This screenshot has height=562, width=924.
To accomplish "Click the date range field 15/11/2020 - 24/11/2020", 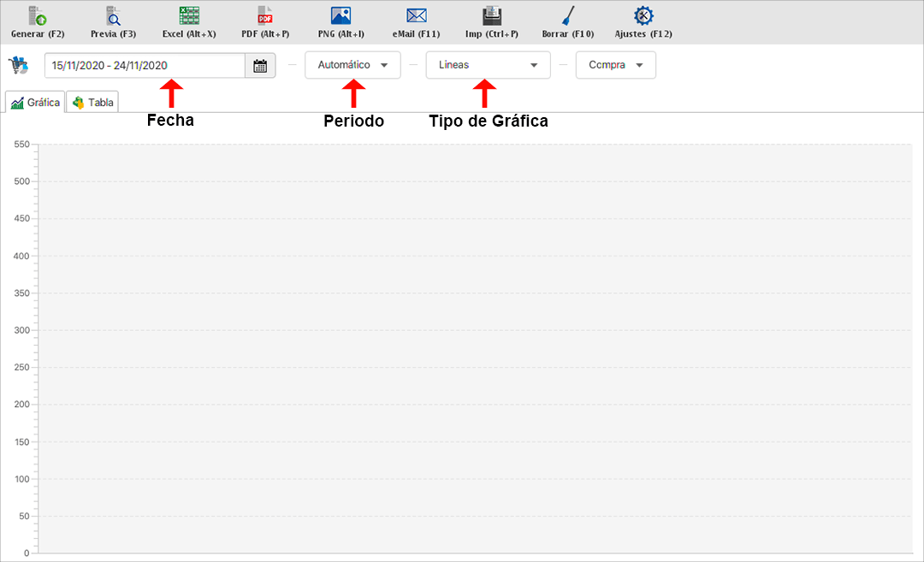I will click(145, 66).
